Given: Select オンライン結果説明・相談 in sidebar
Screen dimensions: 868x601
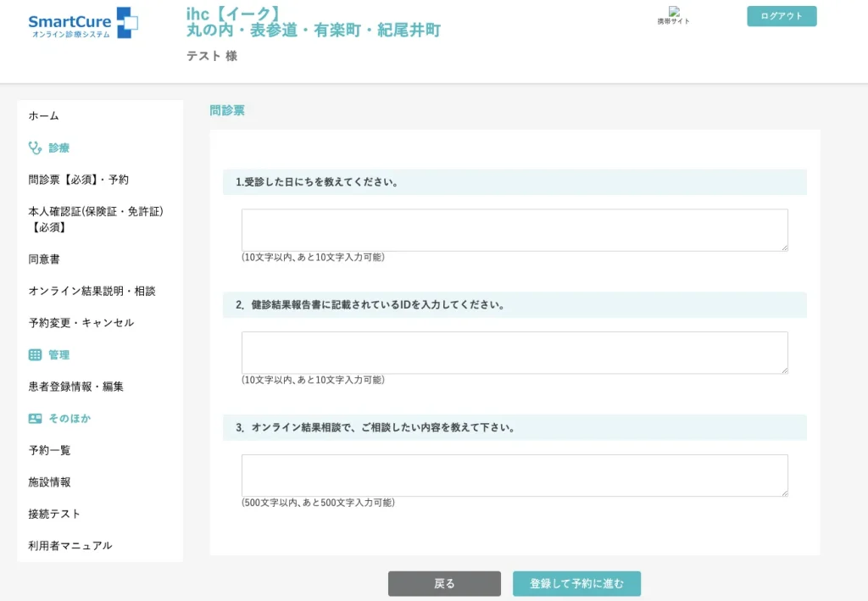Looking at the screenshot, I should coord(92,291).
